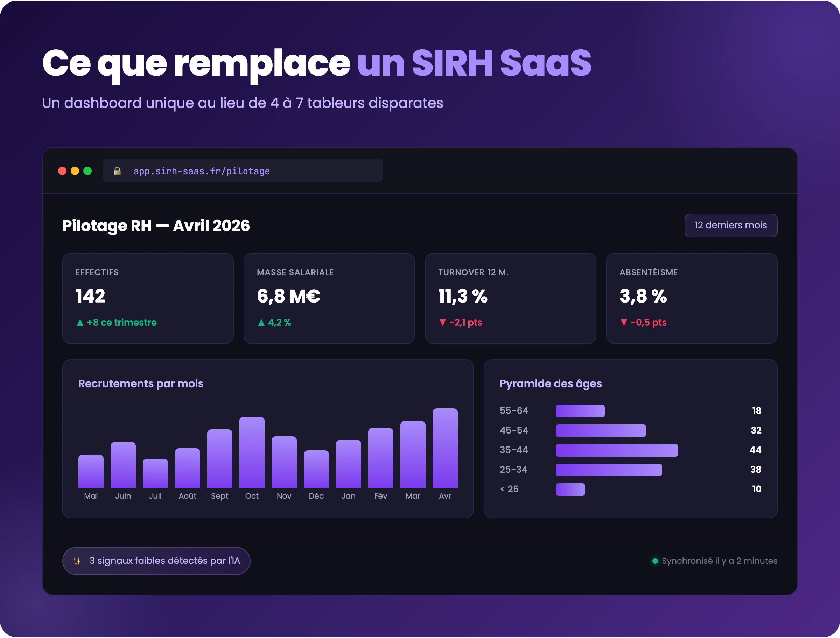Click the green up arrow under Effectifs
Viewport: 840px width, 638px height.
pos(80,323)
